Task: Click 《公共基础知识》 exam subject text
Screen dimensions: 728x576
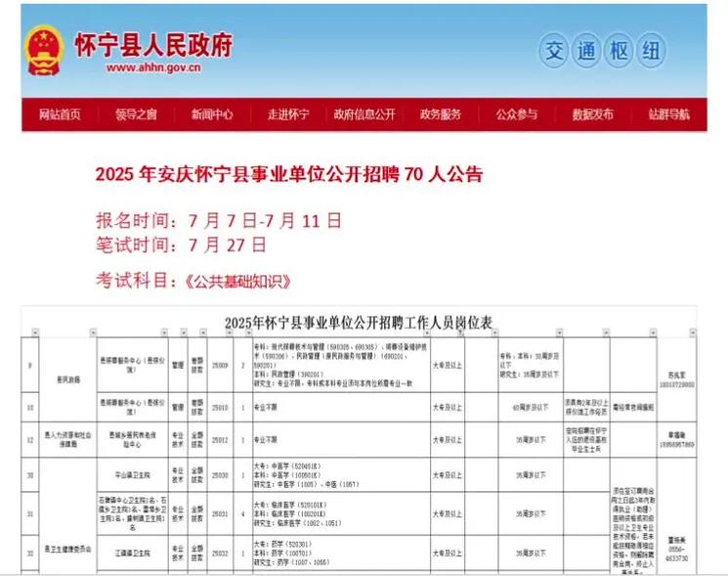Action: tap(238, 282)
